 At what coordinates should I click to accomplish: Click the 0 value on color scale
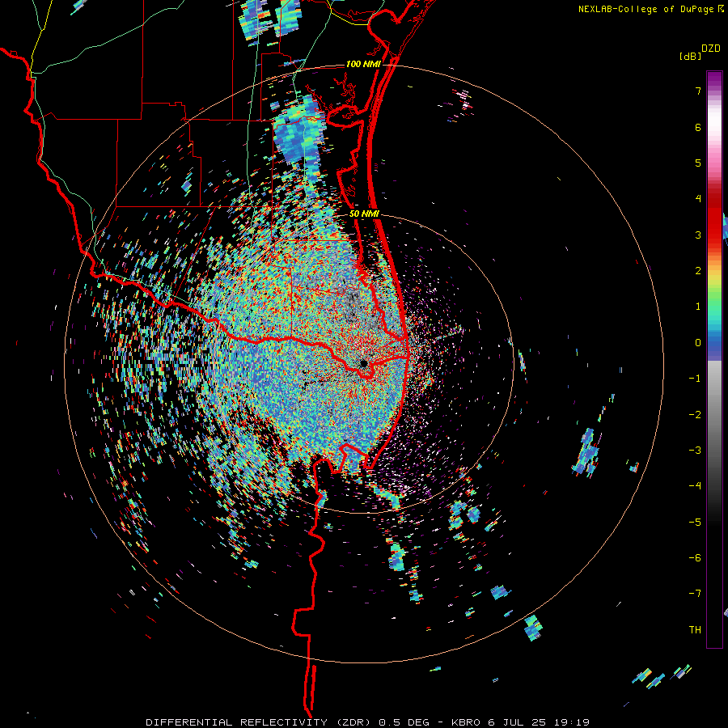coord(698,343)
